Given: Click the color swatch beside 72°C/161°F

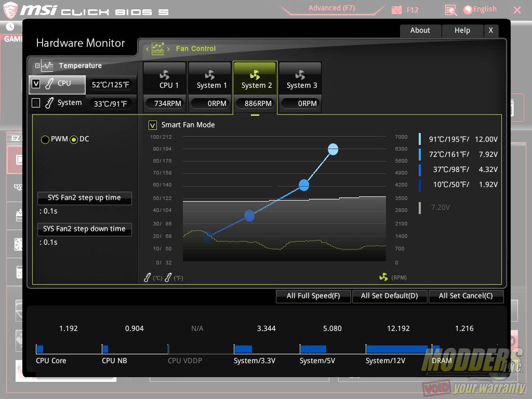Looking at the screenshot, I should [420, 154].
